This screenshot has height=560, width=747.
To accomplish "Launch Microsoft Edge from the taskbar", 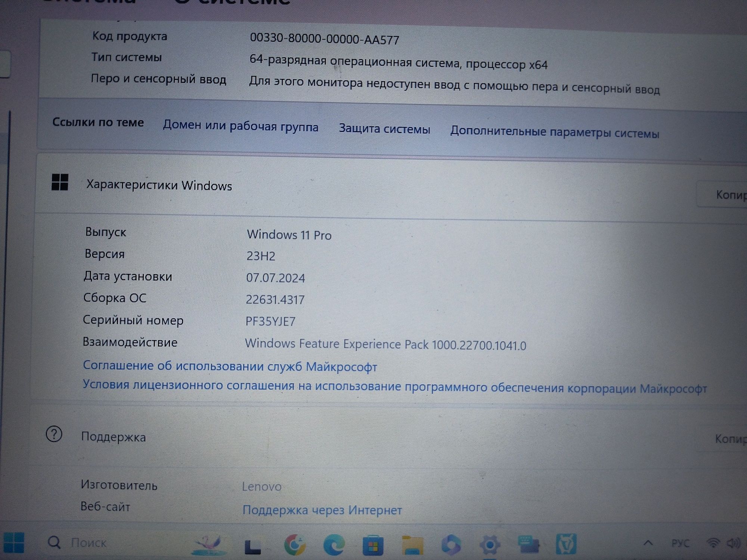I will [334, 545].
